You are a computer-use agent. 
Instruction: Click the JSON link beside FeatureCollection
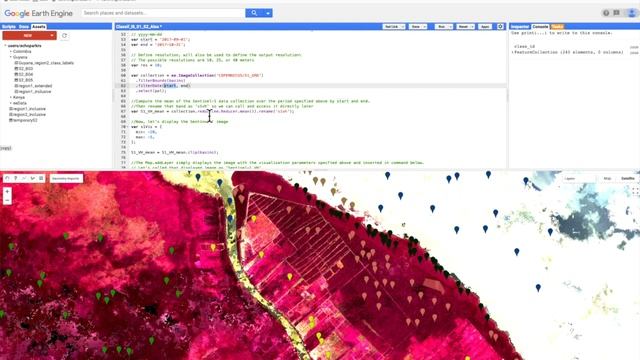634,53
